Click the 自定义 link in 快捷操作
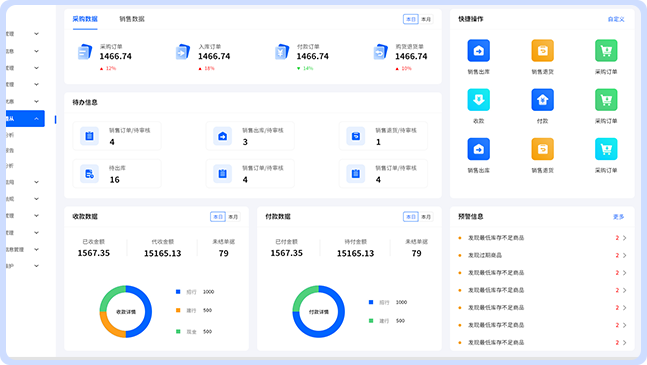 pos(616,19)
